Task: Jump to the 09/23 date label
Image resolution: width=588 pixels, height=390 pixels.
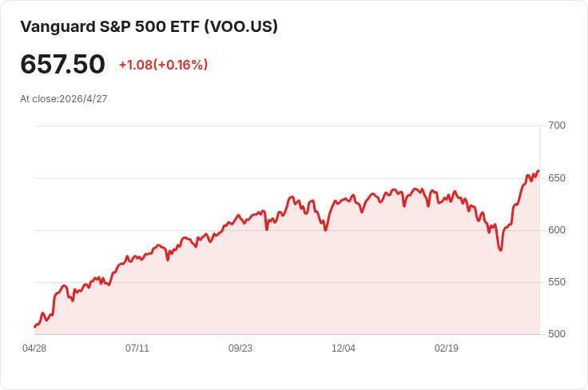Action: [x=240, y=348]
